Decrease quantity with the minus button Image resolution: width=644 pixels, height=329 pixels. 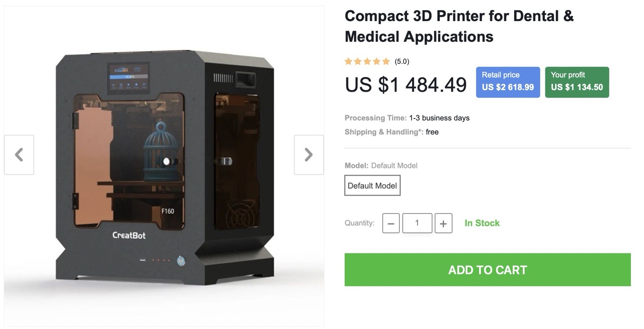391,223
